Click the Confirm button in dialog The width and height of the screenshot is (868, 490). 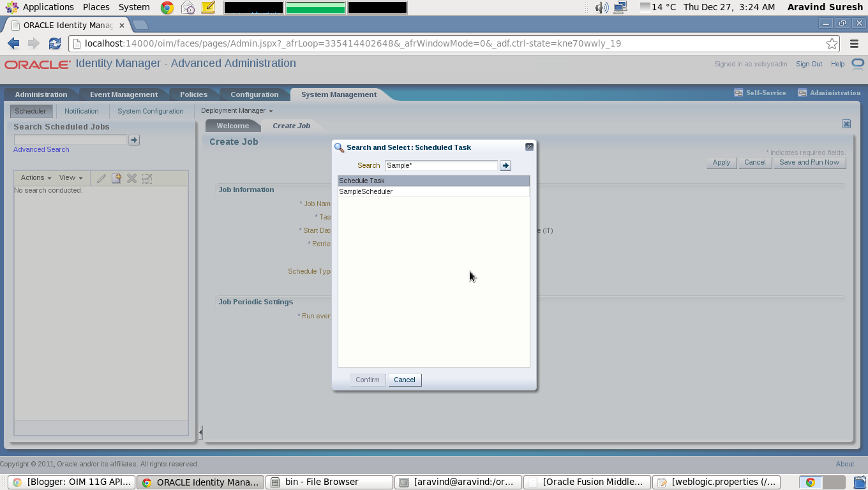[368, 380]
